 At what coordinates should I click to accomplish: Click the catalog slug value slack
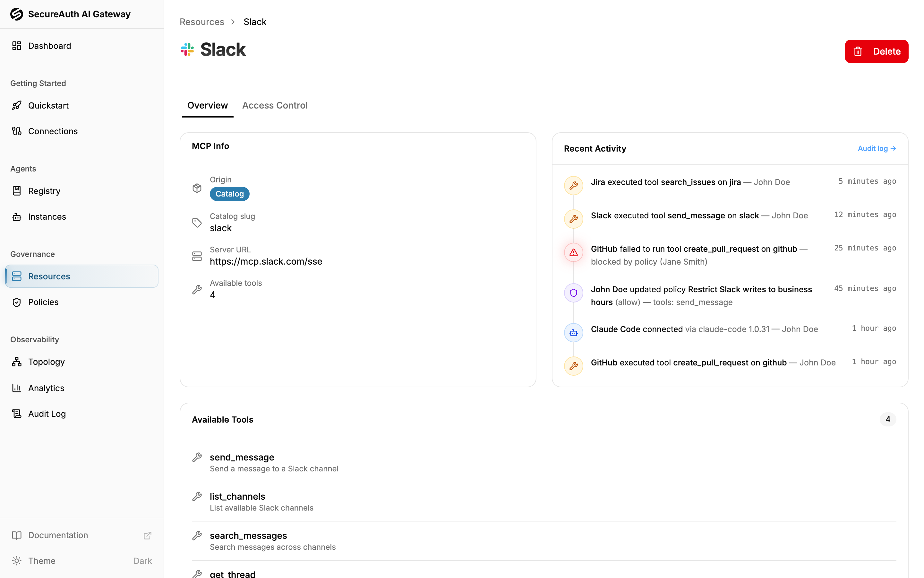(x=221, y=228)
